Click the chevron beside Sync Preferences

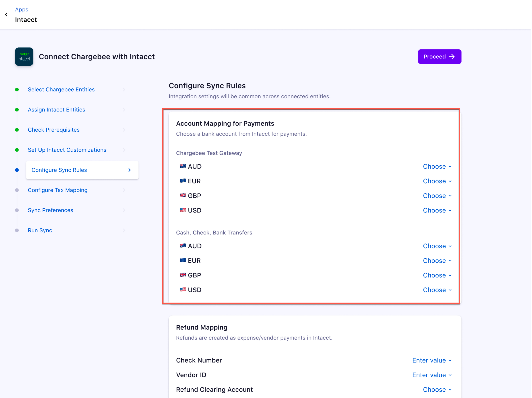click(124, 210)
